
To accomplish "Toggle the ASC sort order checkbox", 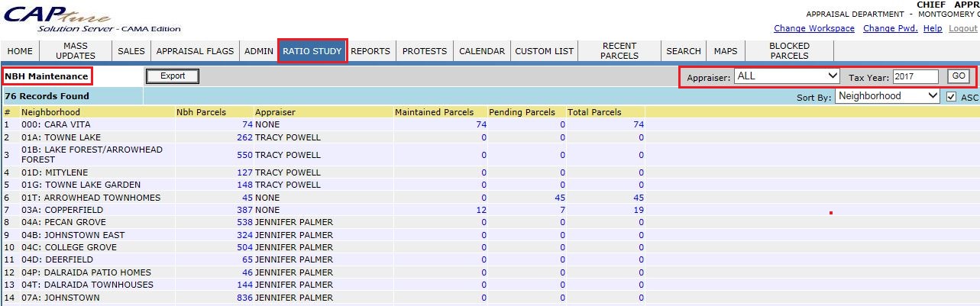I will coord(951,97).
